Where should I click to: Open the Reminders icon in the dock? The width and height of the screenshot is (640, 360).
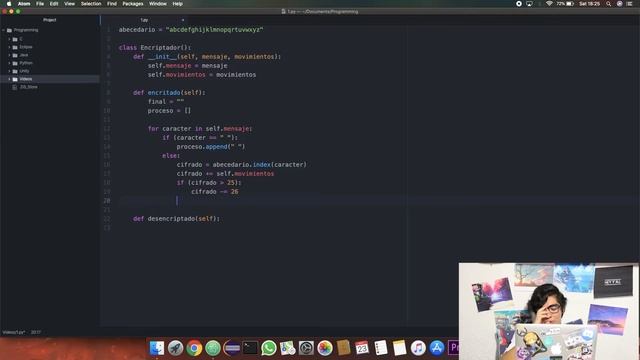point(381,348)
